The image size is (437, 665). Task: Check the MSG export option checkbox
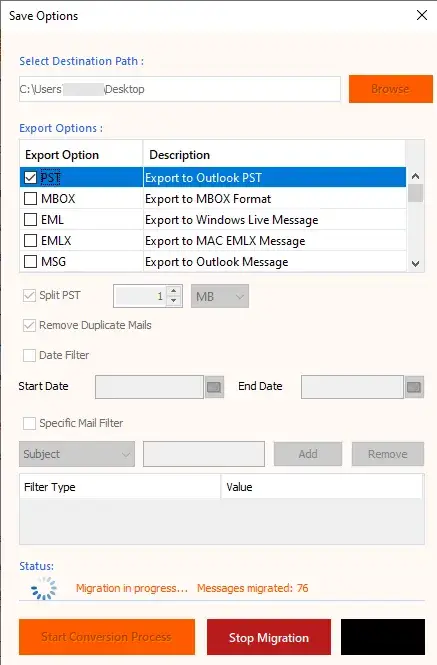click(31, 262)
